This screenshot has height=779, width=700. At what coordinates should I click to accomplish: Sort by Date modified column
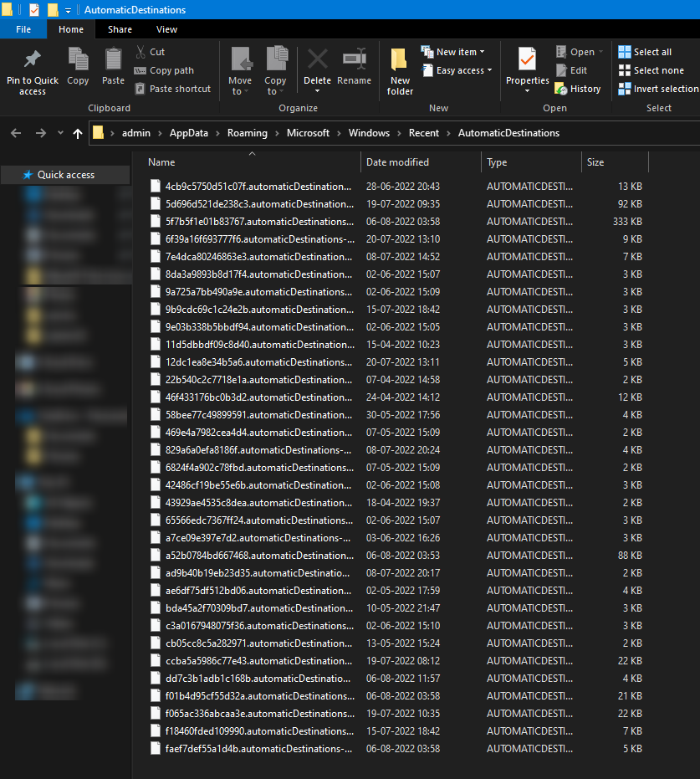[x=397, y=162]
